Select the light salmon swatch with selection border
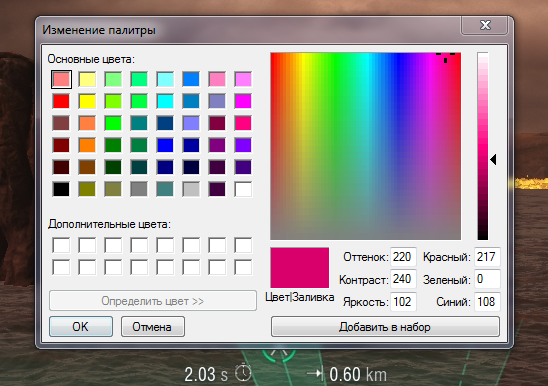Image resolution: width=548 pixels, height=386 pixels. [x=61, y=79]
